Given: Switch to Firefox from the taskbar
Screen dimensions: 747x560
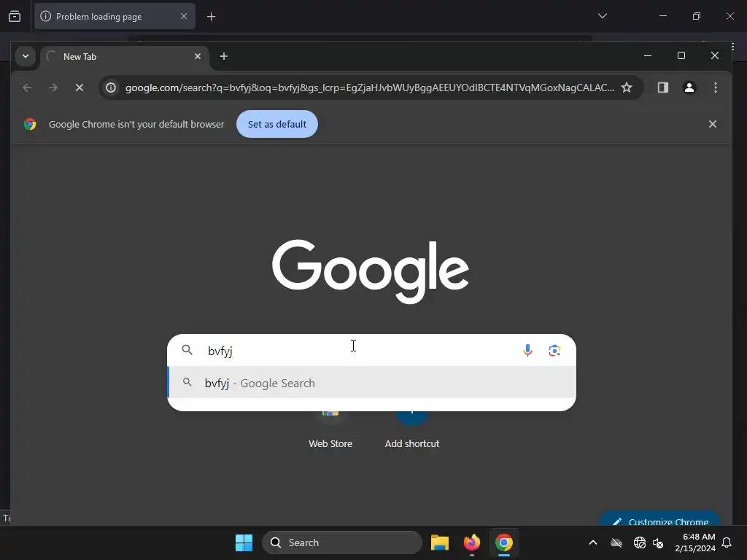Looking at the screenshot, I should (x=472, y=542).
